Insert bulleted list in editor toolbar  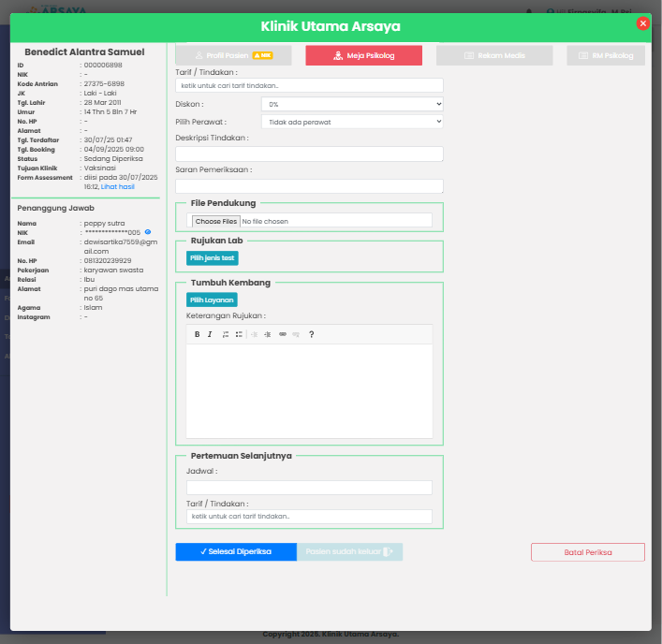point(239,334)
